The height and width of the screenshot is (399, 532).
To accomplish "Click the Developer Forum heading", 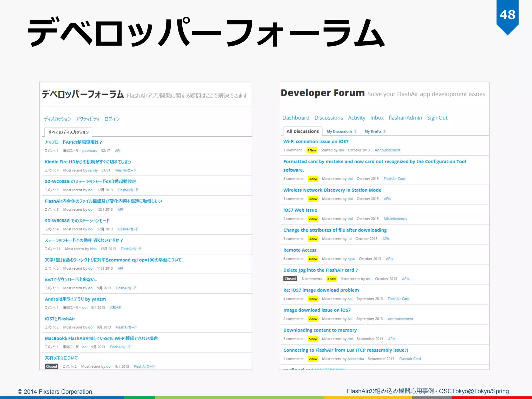I will 323,93.
